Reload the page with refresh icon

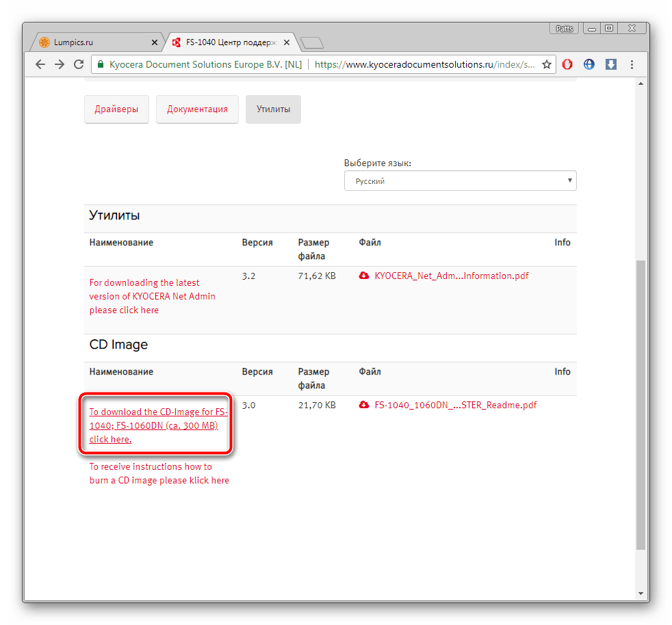(79, 64)
